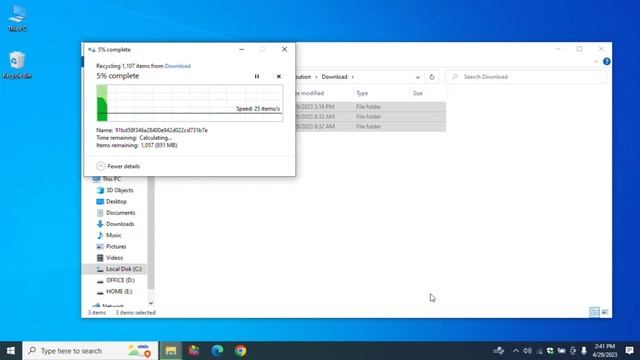Open the volume control in tray
This screenshot has height=360, width=640.
pos(527,351)
